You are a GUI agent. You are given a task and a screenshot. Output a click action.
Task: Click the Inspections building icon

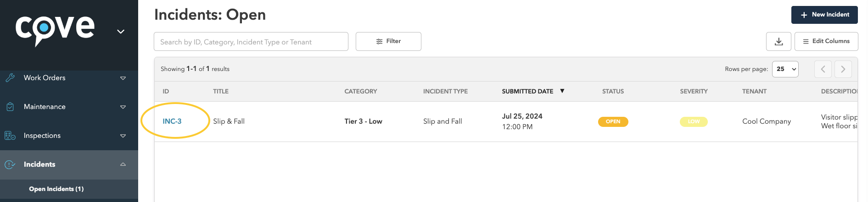coord(10,136)
